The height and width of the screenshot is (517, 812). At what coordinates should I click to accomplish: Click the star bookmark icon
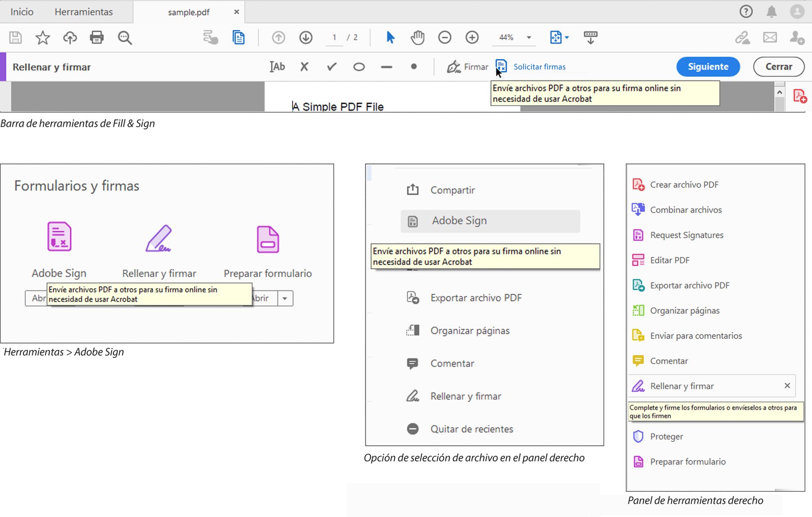[42, 38]
